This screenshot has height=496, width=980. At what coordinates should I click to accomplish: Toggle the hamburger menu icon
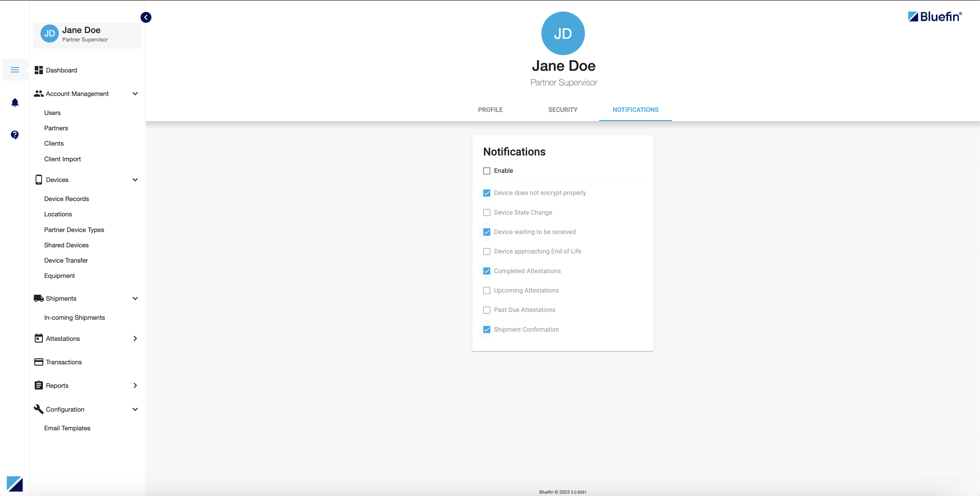[15, 70]
